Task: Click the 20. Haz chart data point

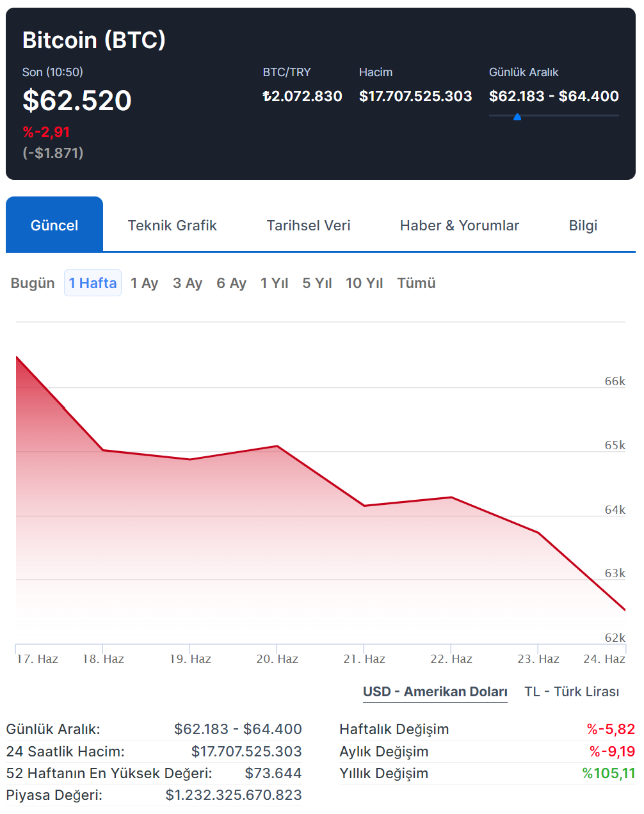Action: tap(277, 446)
